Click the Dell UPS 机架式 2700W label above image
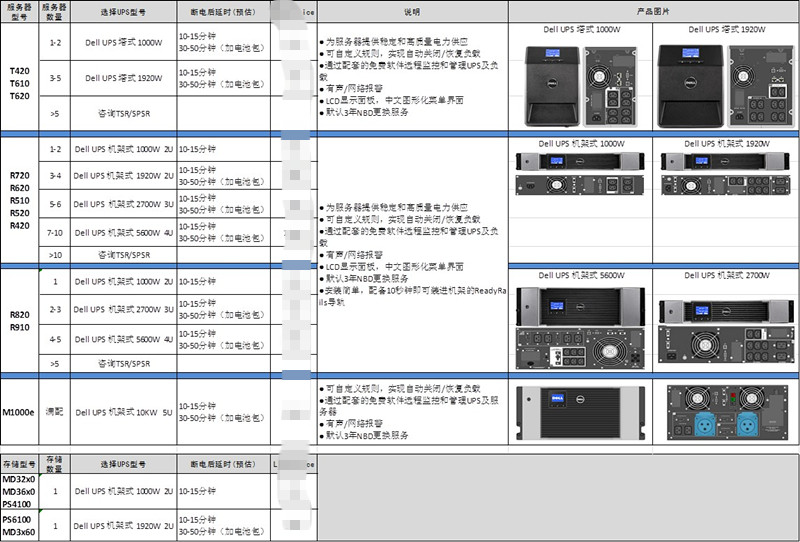 727,276
